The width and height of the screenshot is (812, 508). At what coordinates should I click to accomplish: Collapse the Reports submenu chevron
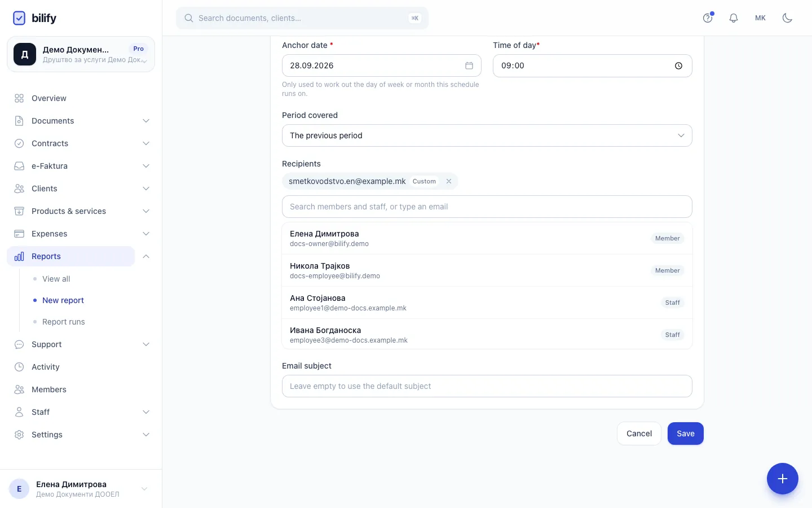click(146, 256)
